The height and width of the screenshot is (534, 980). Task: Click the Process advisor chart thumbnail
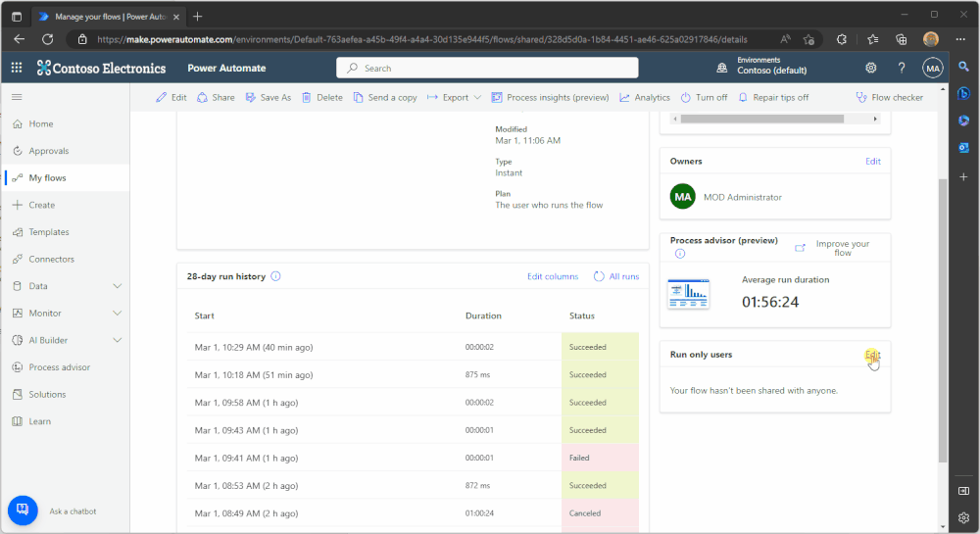(x=688, y=294)
